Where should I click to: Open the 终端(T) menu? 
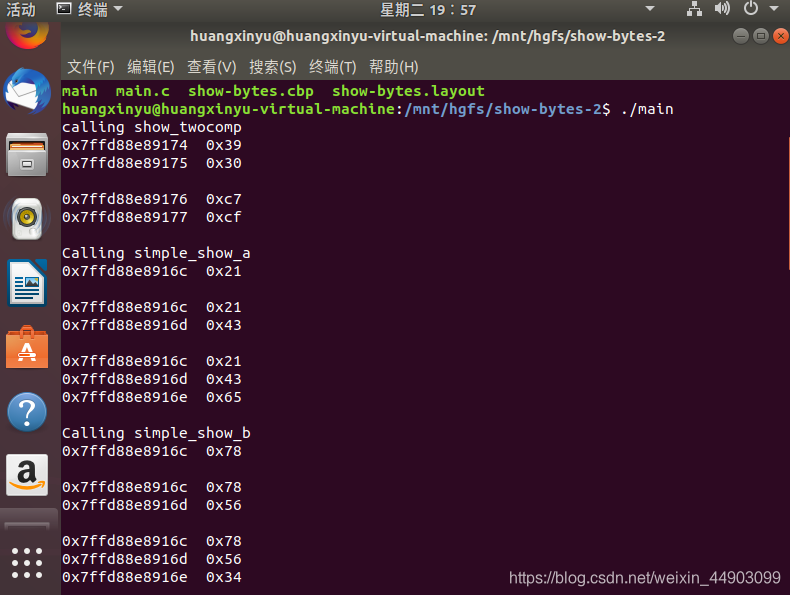[x=332, y=67]
